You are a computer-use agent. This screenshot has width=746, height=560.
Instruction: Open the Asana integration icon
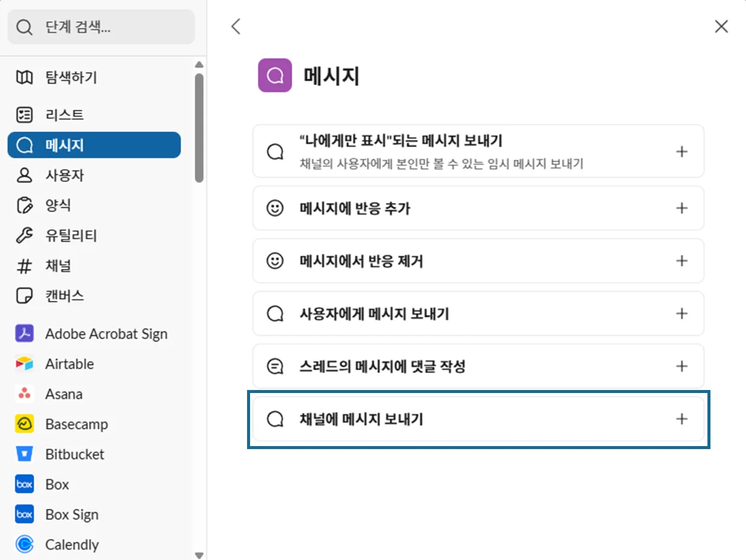click(24, 394)
